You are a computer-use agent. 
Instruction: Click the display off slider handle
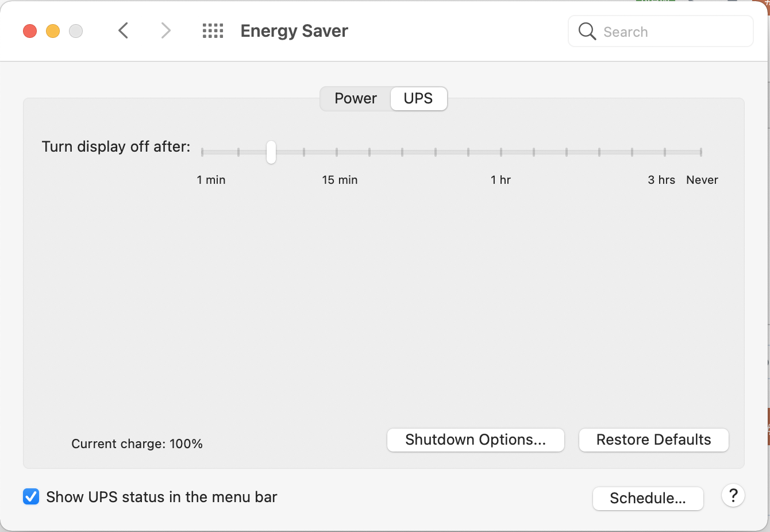[271, 152]
